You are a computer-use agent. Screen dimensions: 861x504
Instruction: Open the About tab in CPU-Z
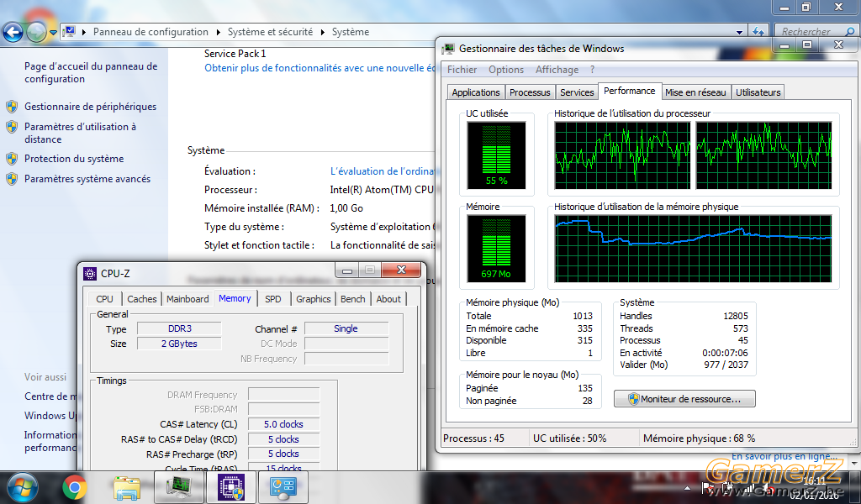pos(388,299)
